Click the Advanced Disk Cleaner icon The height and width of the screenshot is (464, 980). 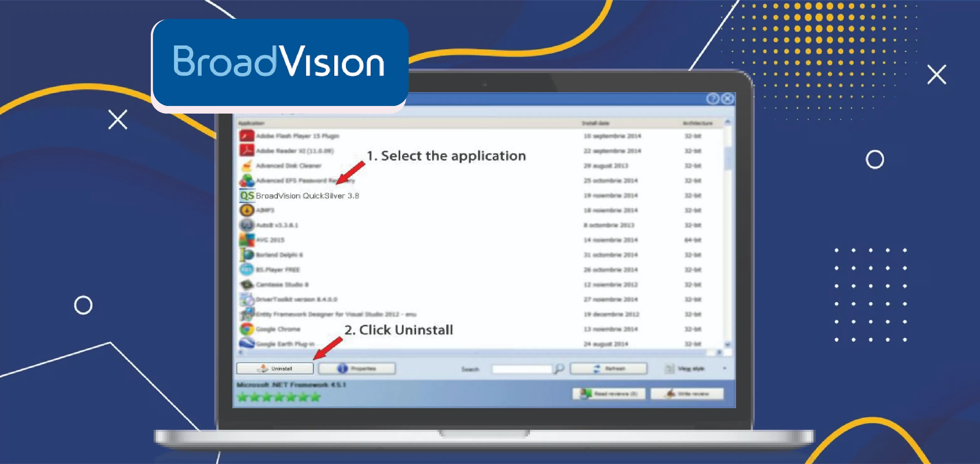pos(246,166)
